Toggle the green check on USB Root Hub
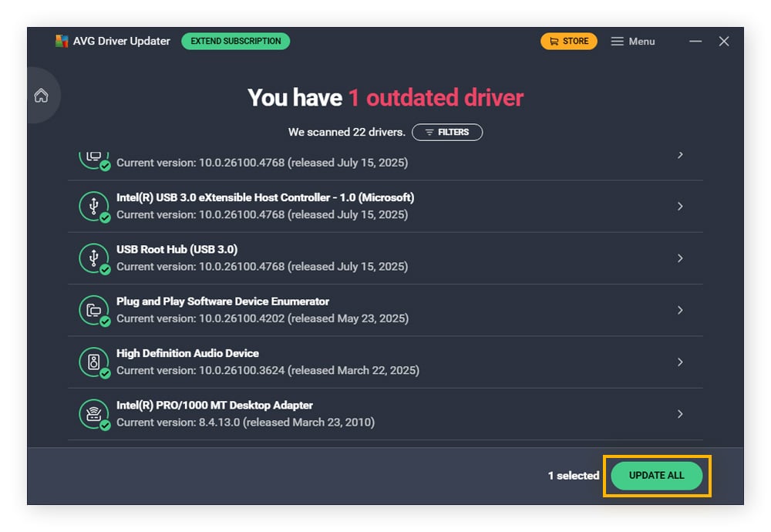771x532 pixels. [106, 268]
